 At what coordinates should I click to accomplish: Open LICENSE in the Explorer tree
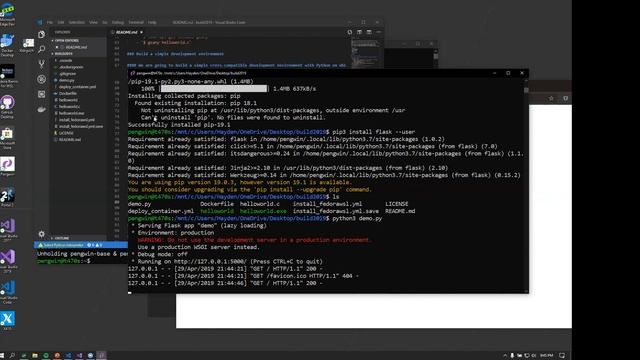pyautogui.click(x=66, y=133)
